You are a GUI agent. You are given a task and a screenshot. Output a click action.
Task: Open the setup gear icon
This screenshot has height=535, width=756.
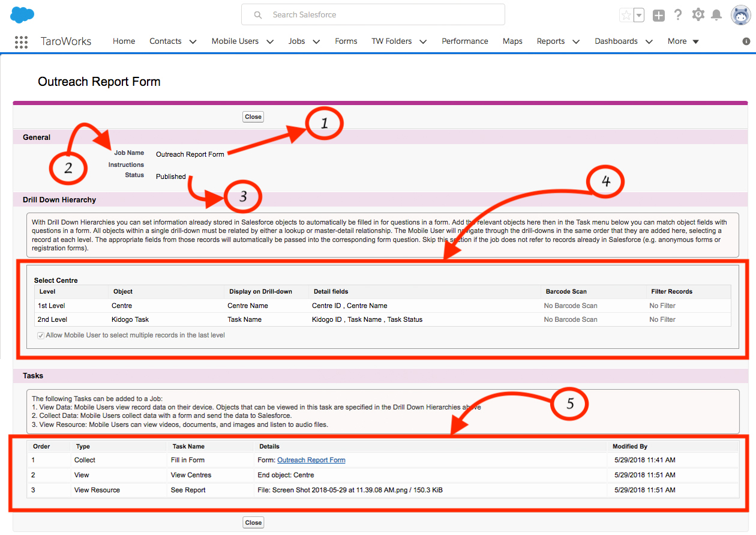(x=698, y=15)
